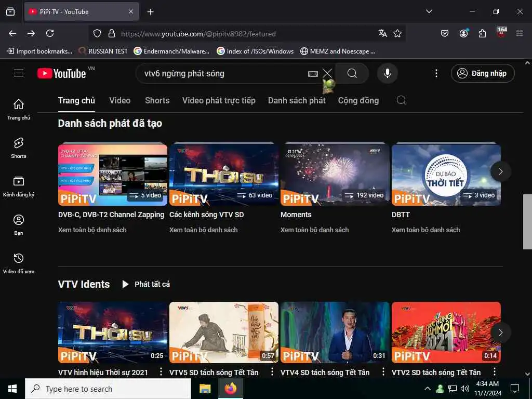Open YouTube settings three-dot menu
The height and width of the screenshot is (399, 532).
[x=436, y=73]
